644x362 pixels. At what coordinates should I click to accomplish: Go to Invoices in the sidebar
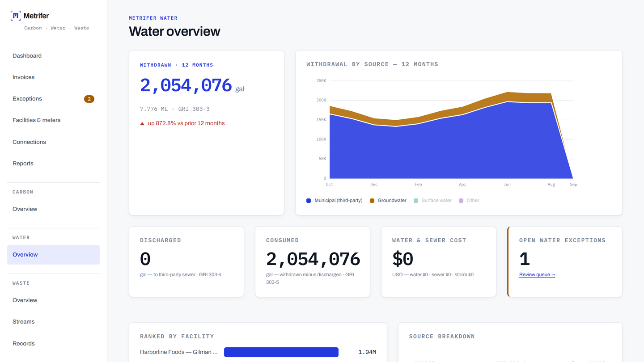click(53, 77)
